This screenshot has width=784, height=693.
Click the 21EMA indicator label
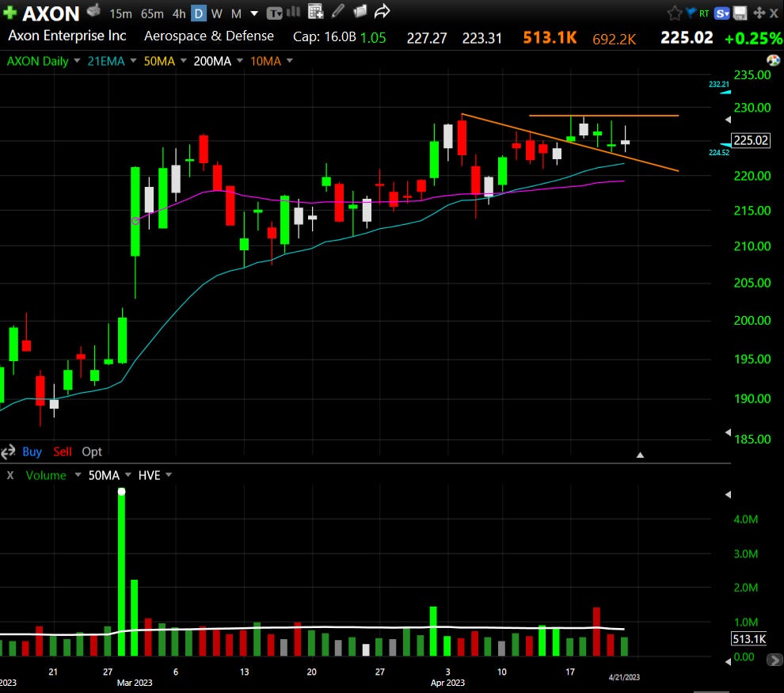pos(106,61)
